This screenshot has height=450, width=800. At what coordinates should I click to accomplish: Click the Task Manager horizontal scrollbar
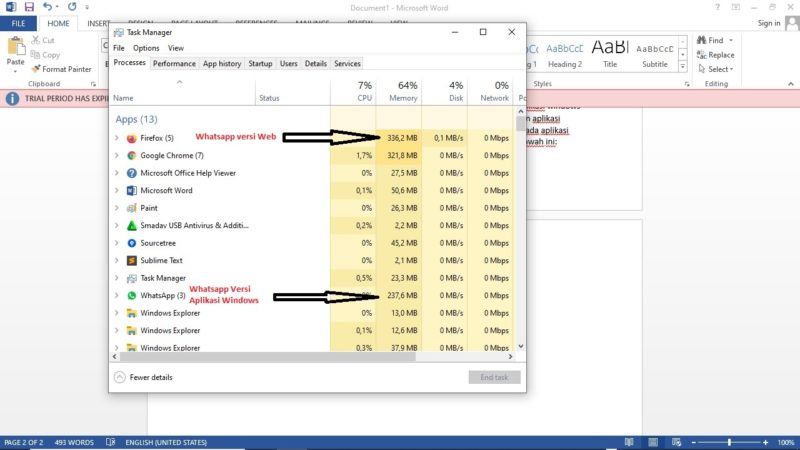click(267, 357)
